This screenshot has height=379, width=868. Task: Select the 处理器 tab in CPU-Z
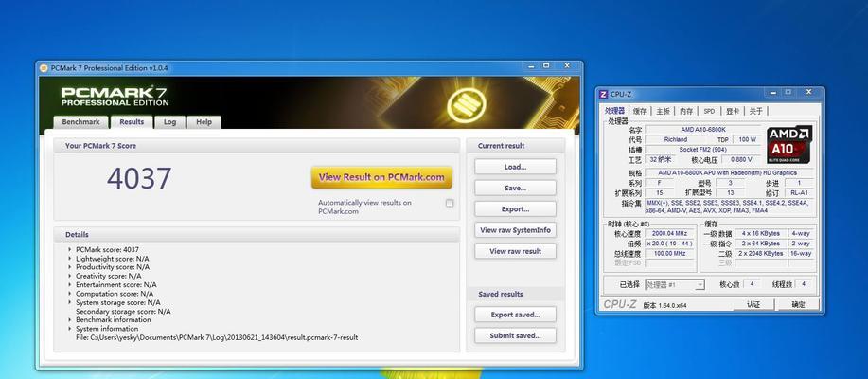pyautogui.click(x=614, y=112)
